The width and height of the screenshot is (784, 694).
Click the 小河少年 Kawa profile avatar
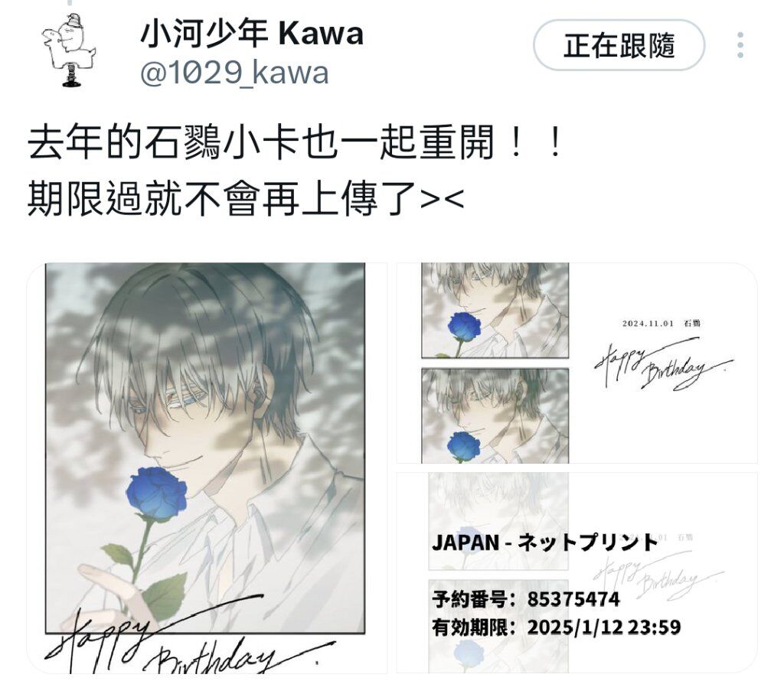[x=68, y=50]
